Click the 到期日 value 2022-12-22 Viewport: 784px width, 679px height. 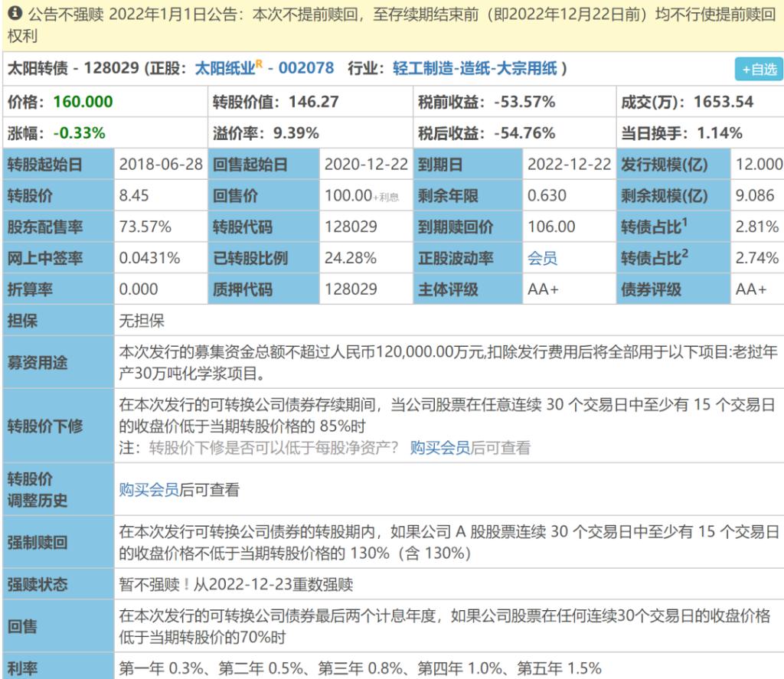pyautogui.click(x=569, y=164)
